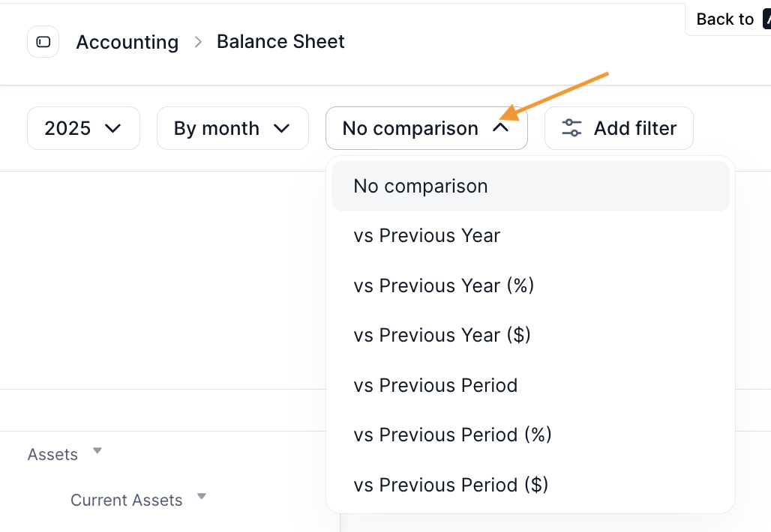
Task: Open the 2025 year dropdown
Action: pyautogui.click(x=83, y=128)
